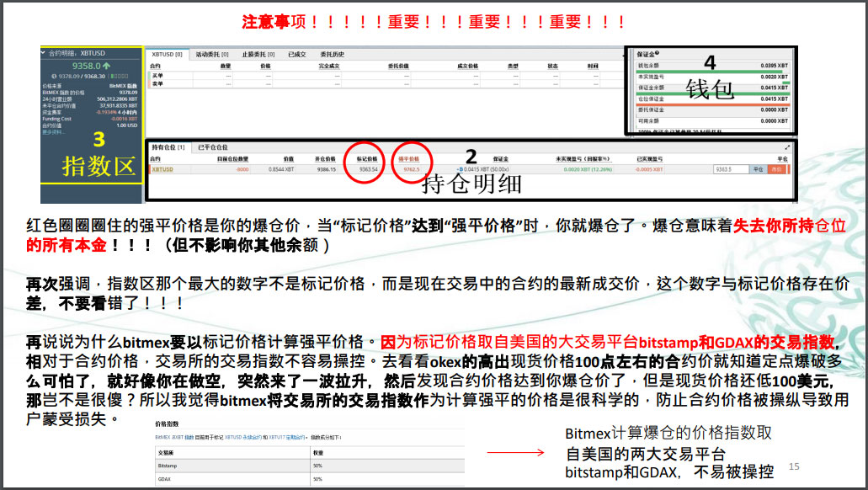The width and height of the screenshot is (868, 490).
Task: Click the 强平价格 column header
Action: 408,159
